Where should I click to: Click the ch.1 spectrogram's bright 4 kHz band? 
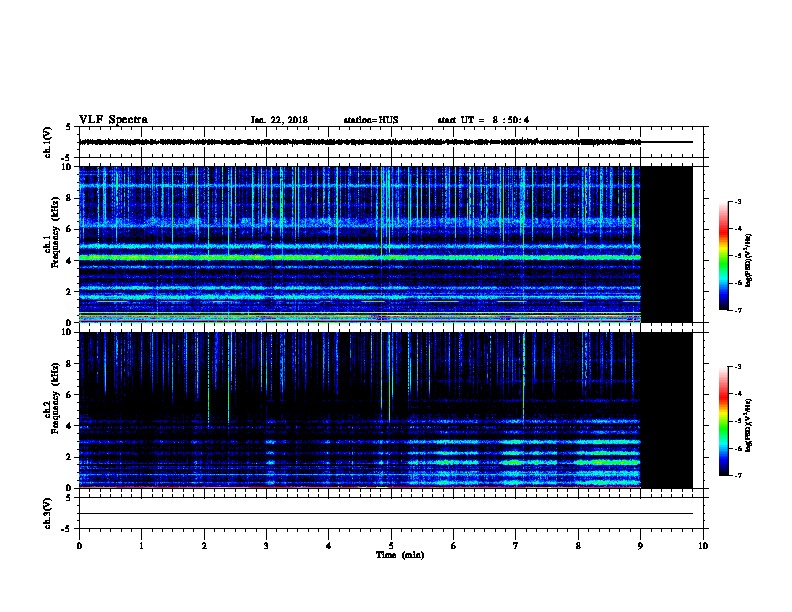[x=360, y=258]
